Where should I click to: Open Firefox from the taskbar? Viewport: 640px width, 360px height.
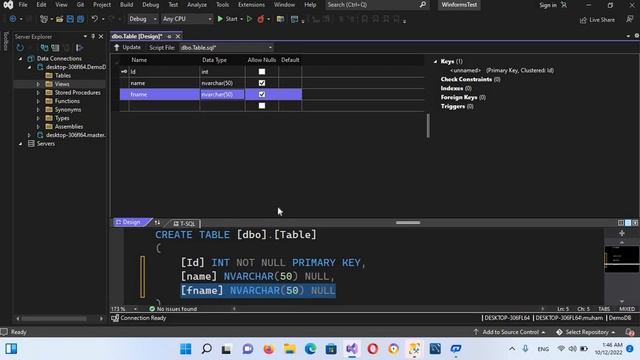(269, 349)
